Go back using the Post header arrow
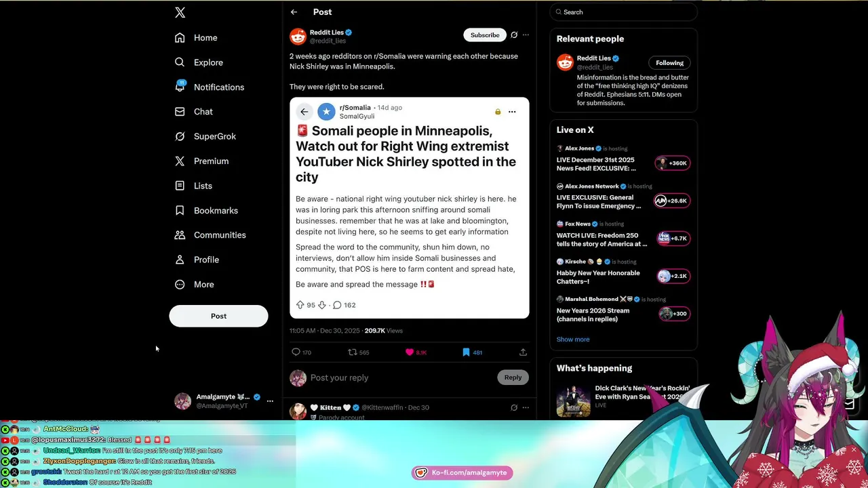Screen dimensions: 868x488 click(294, 12)
